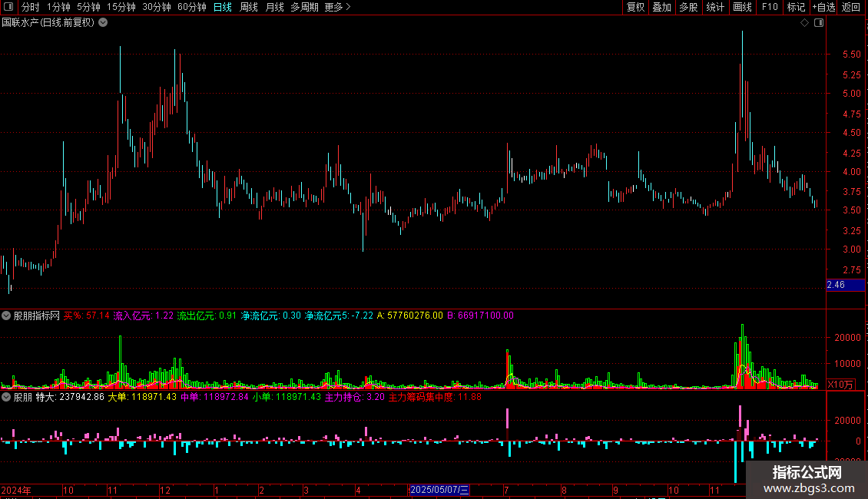Open the 统计 statistics tool
This screenshot has height=499, width=868.
pyautogui.click(x=715, y=7)
